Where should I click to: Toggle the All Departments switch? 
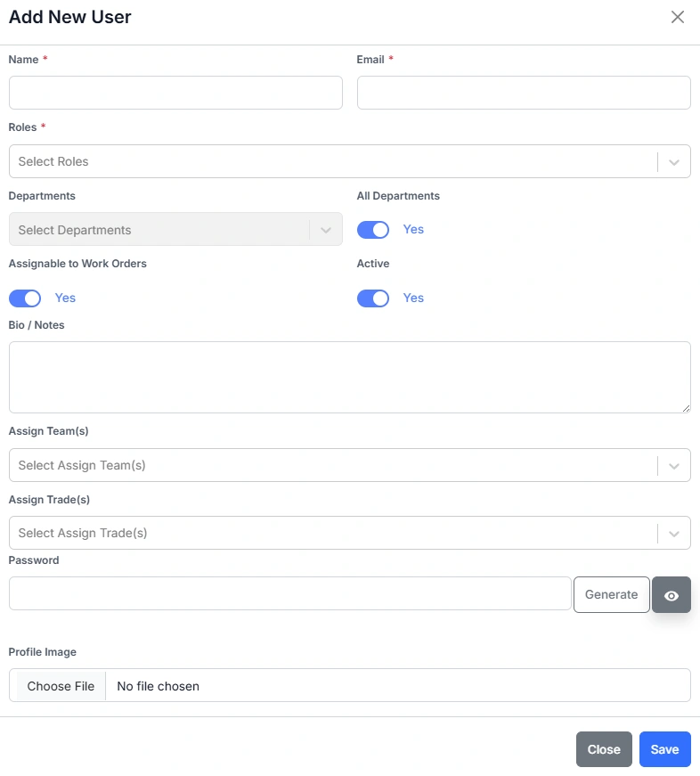pyautogui.click(x=373, y=230)
